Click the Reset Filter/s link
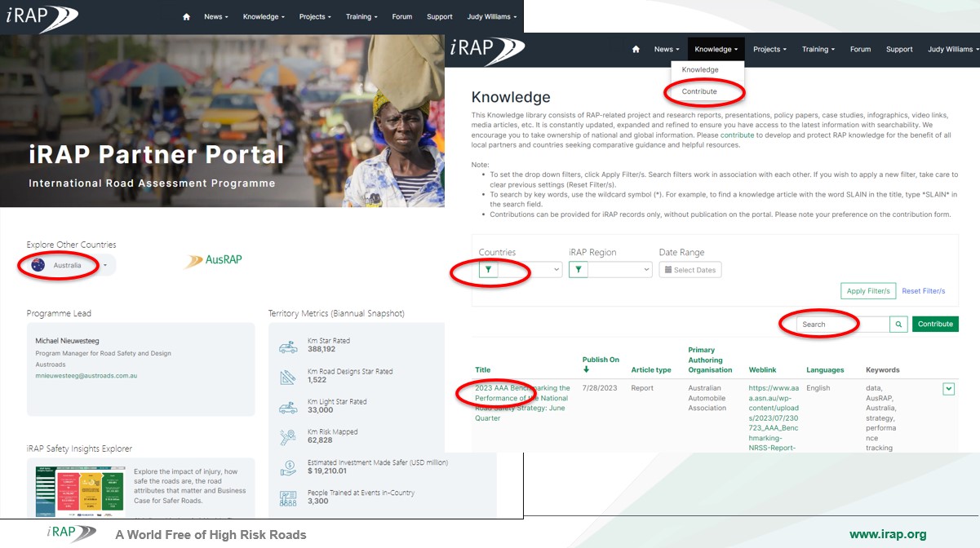Image resolution: width=980 pixels, height=548 pixels. pyautogui.click(x=924, y=291)
